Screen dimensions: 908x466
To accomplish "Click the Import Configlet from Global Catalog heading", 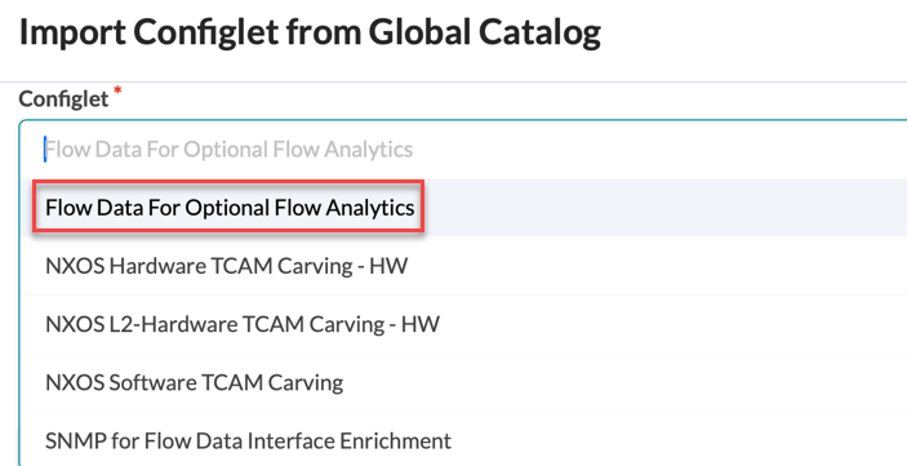I will click(310, 33).
